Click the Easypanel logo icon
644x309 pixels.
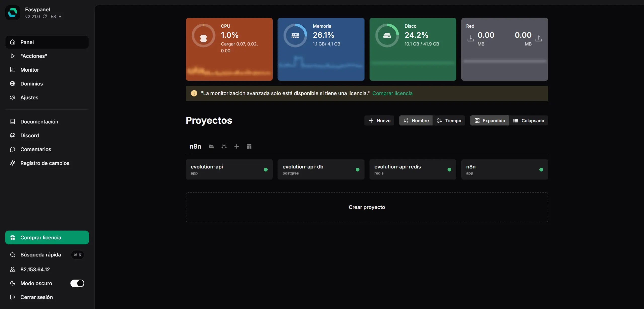tap(13, 13)
